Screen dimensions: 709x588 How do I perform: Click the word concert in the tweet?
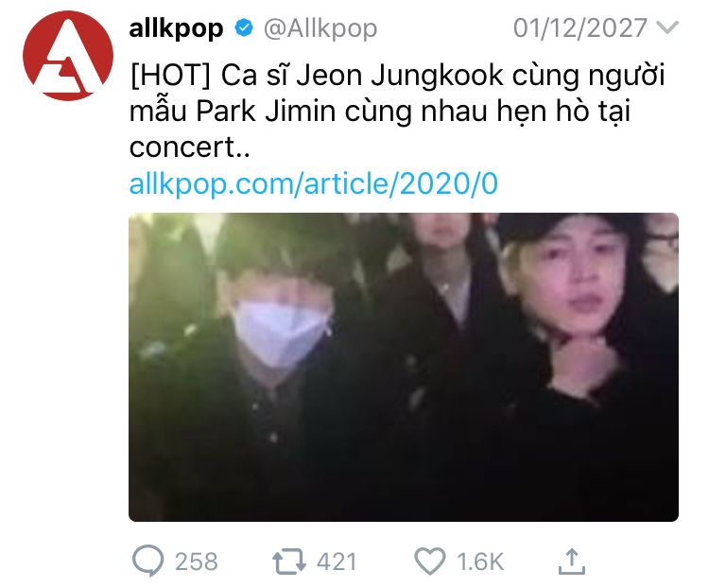coord(182,147)
